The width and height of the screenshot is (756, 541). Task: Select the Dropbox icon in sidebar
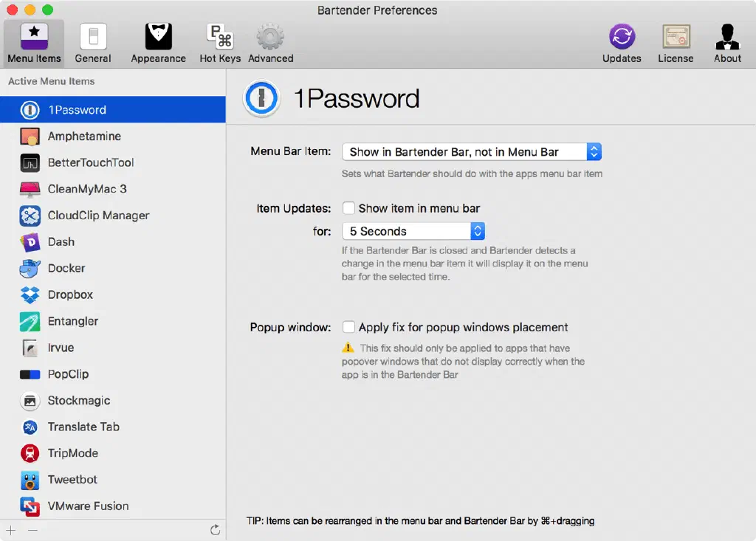point(30,295)
